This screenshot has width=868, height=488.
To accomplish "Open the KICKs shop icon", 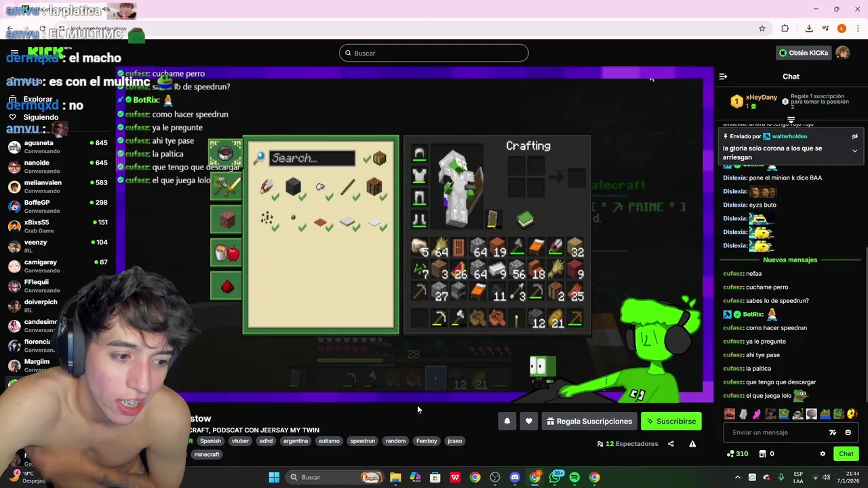I will click(762, 454).
